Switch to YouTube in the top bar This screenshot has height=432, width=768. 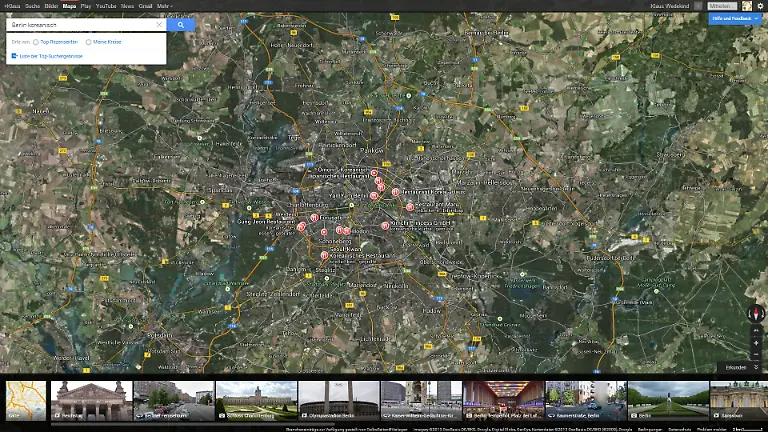pos(106,6)
